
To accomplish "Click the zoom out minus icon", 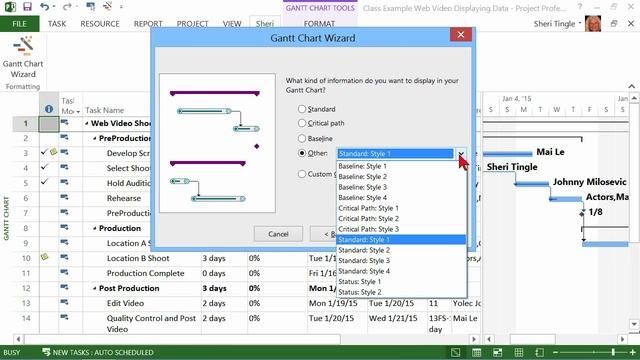I will coord(555,352).
